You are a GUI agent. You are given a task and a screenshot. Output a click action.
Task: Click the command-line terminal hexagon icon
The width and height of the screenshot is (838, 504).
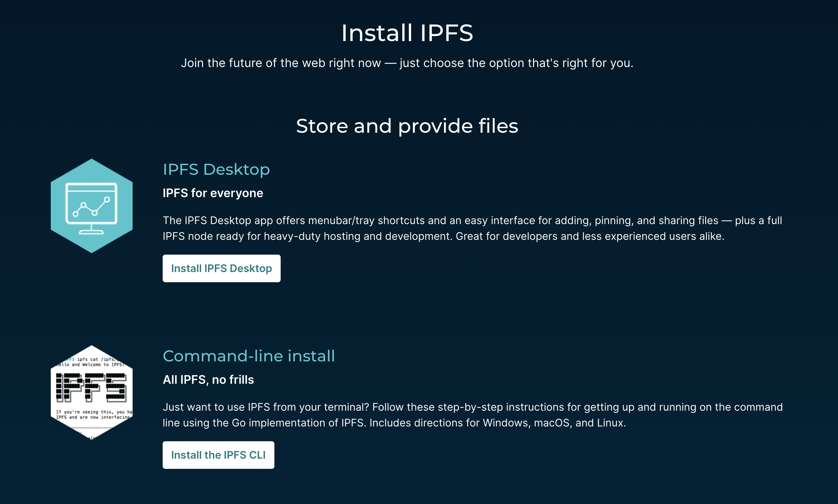91,393
